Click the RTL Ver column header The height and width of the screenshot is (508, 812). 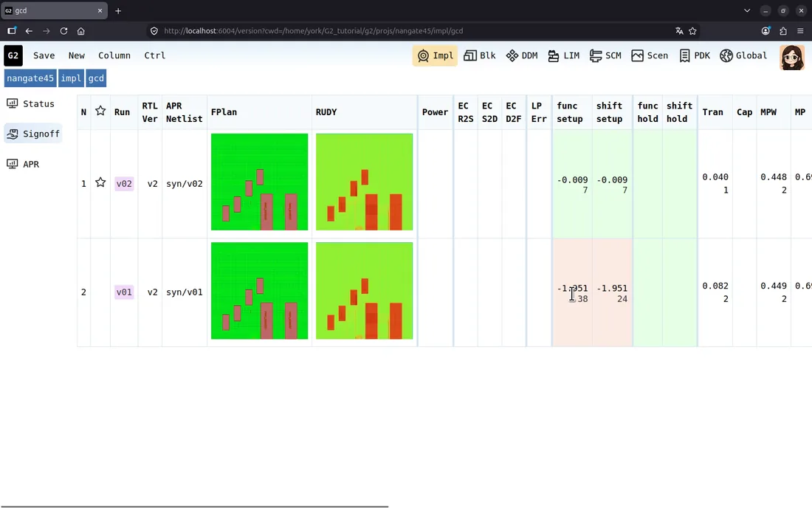tap(150, 112)
